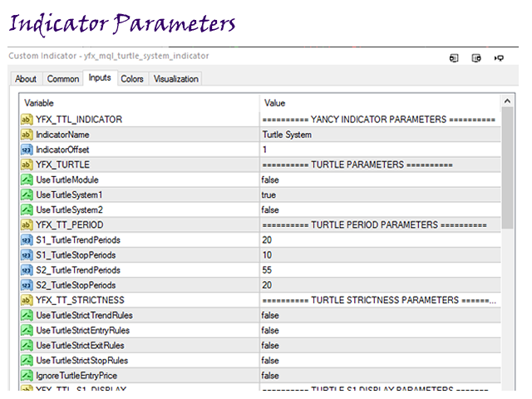Screen dimensions: 532x399
Task: Click the S1_TurtleTrendPeriods value 20
Action: (x=267, y=240)
